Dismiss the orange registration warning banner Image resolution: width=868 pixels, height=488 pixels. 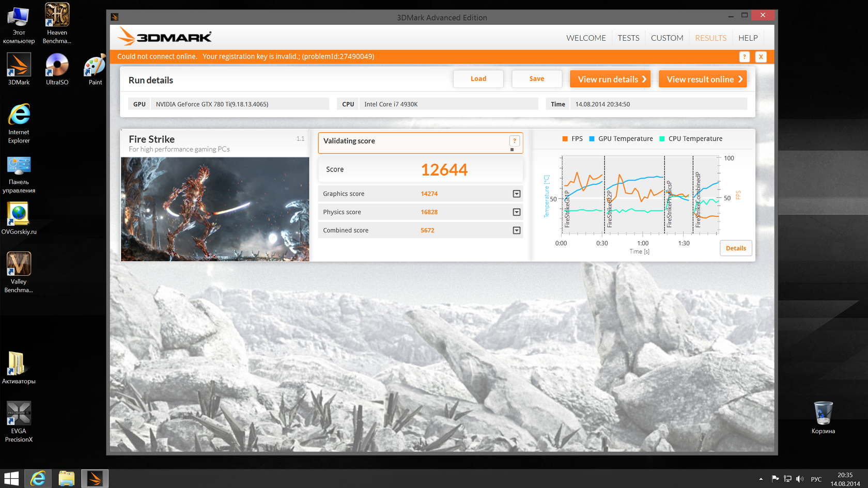click(x=761, y=57)
